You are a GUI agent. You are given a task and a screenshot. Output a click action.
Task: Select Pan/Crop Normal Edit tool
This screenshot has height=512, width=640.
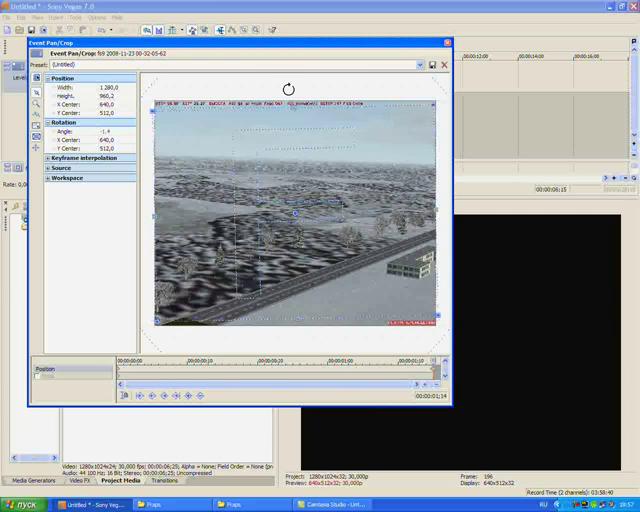[36, 93]
